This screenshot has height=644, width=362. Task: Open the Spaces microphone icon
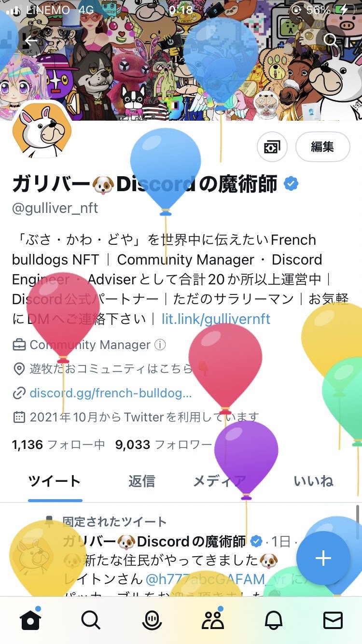[151, 620]
